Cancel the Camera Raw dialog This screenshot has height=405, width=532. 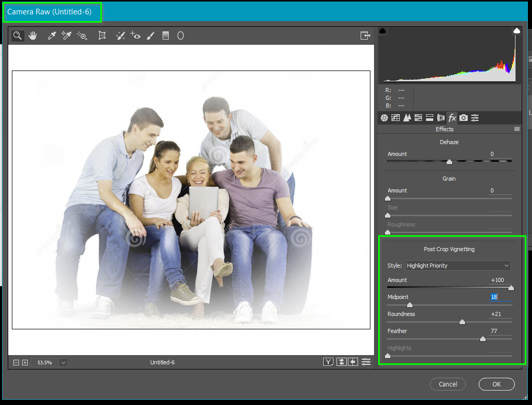[448, 384]
